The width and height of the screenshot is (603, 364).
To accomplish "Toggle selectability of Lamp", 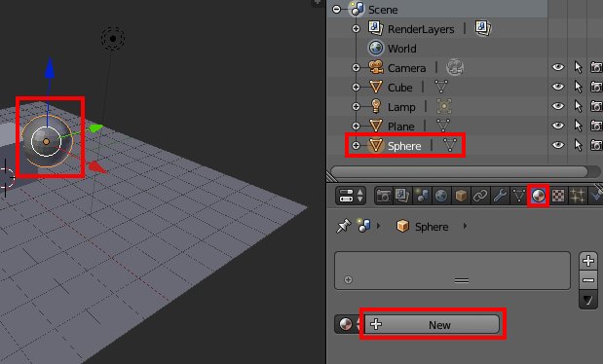I will point(578,106).
